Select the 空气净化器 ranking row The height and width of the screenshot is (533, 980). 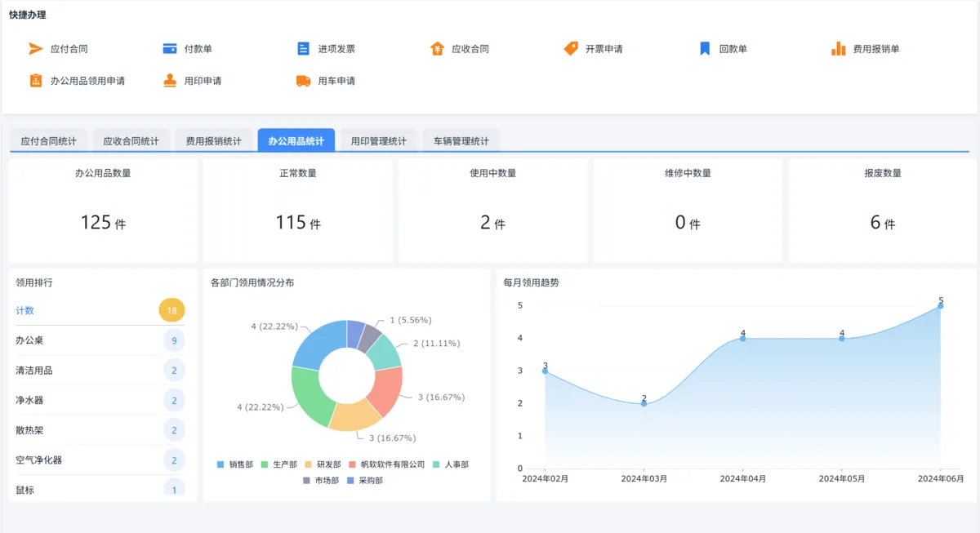pyautogui.click(x=100, y=460)
